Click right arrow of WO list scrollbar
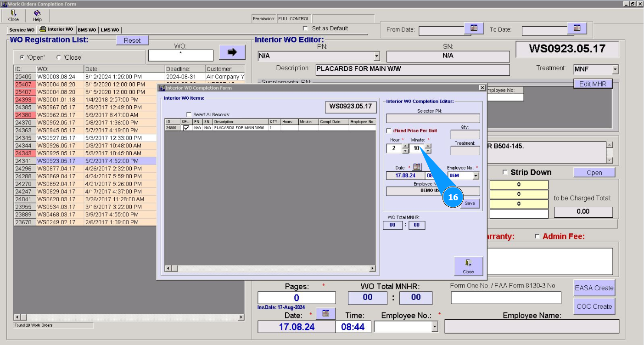This screenshot has width=644, height=345. (241, 317)
